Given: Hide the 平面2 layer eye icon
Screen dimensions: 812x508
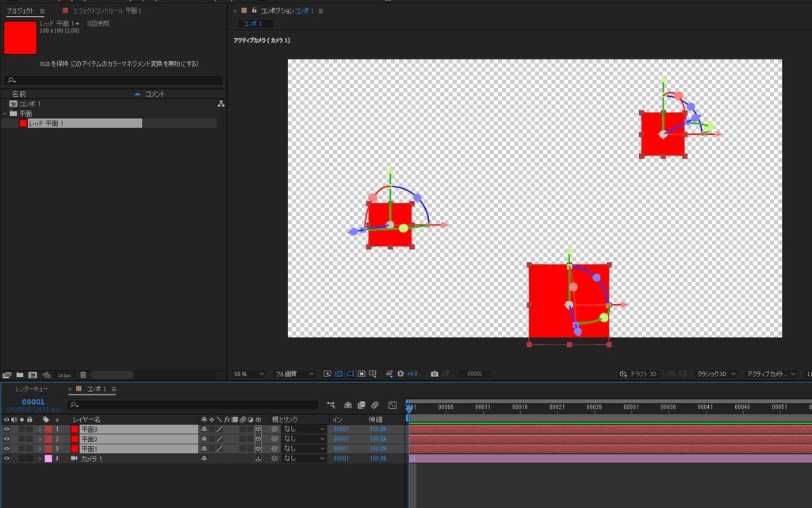Looking at the screenshot, I should pyautogui.click(x=6, y=439).
